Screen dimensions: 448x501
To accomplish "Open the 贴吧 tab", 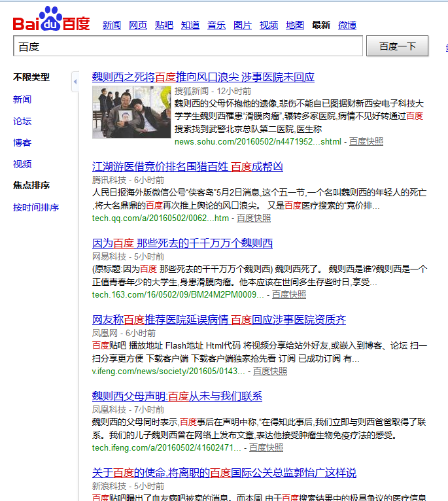I will [164, 25].
